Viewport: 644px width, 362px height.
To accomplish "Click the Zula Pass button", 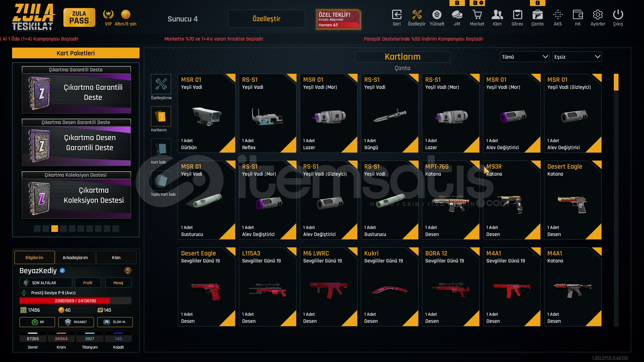I will tap(79, 17).
